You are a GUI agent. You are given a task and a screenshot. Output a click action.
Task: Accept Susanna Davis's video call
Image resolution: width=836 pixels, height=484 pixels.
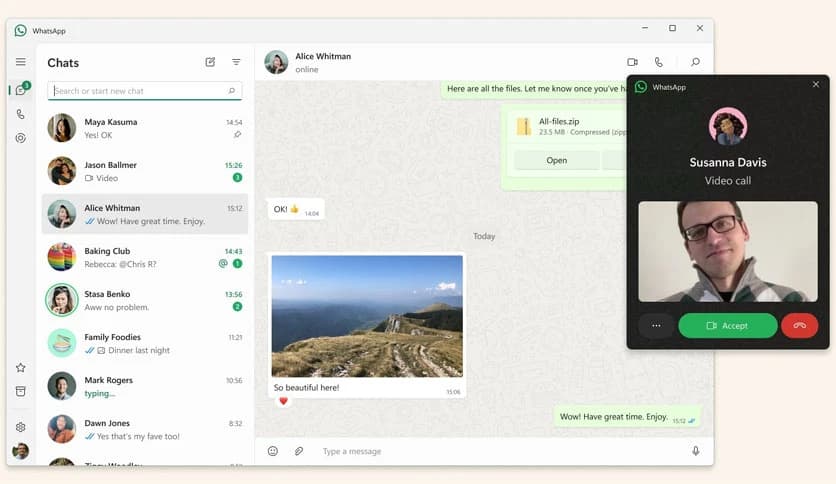[727, 326]
